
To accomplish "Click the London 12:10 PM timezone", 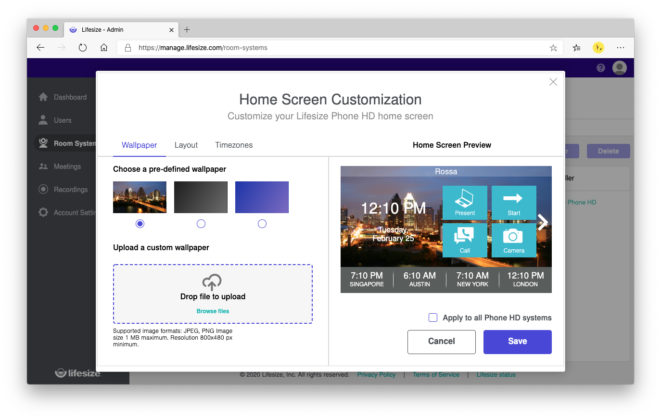I will click(525, 279).
